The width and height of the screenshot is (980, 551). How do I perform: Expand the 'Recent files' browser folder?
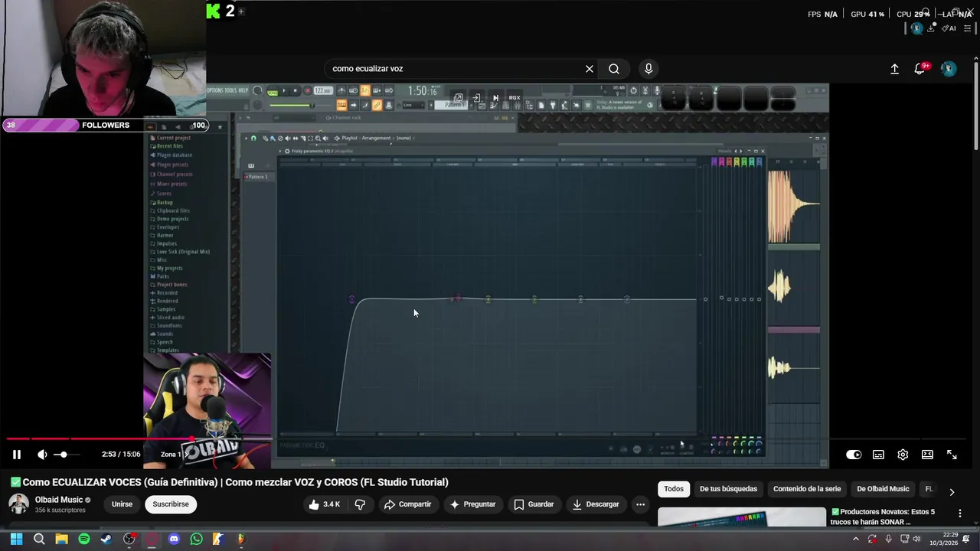pyautogui.click(x=167, y=146)
